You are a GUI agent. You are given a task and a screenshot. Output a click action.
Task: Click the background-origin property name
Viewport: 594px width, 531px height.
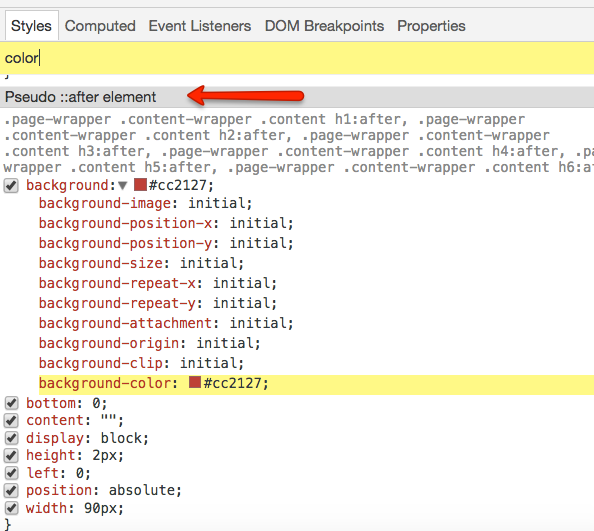[109, 343]
